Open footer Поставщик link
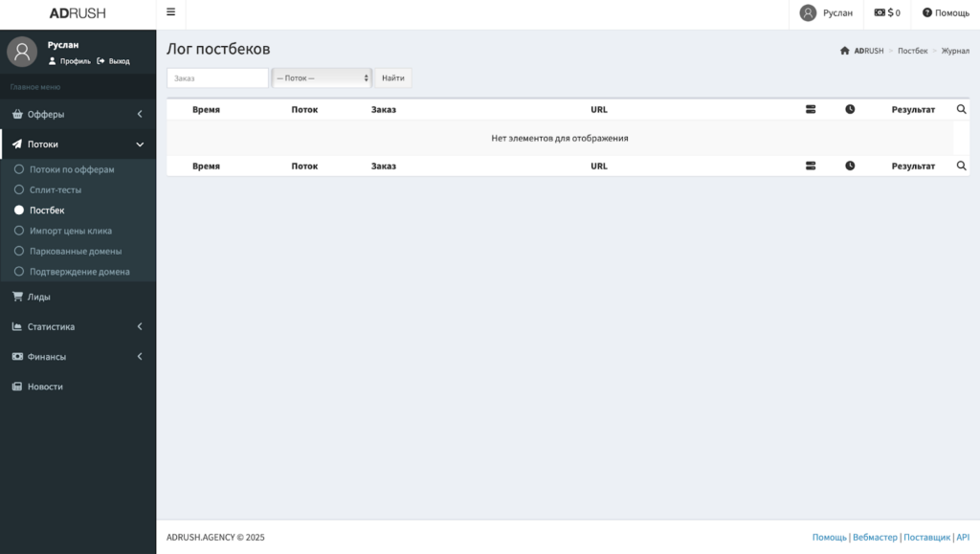The image size is (980, 554). pyautogui.click(x=926, y=537)
